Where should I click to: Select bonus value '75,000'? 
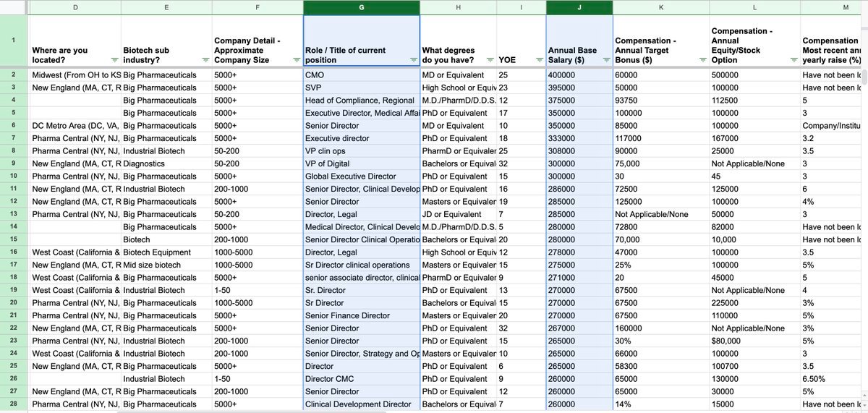tap(661, 163)
